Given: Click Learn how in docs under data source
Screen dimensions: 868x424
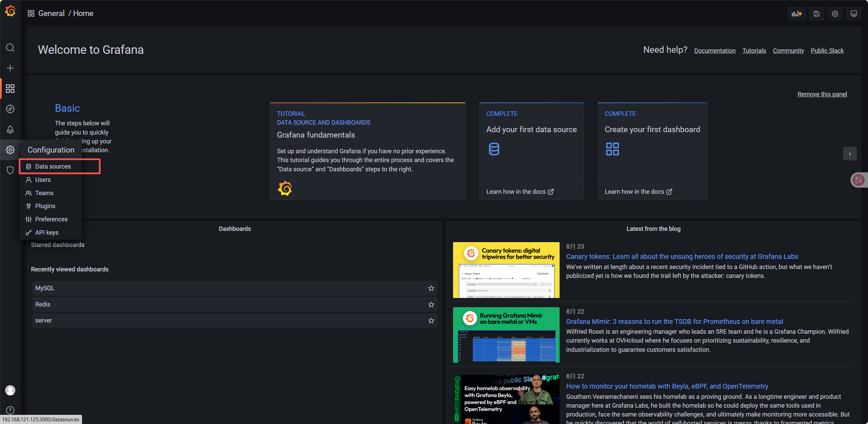Looking at the screenshot, I should [x=520, y=192].
